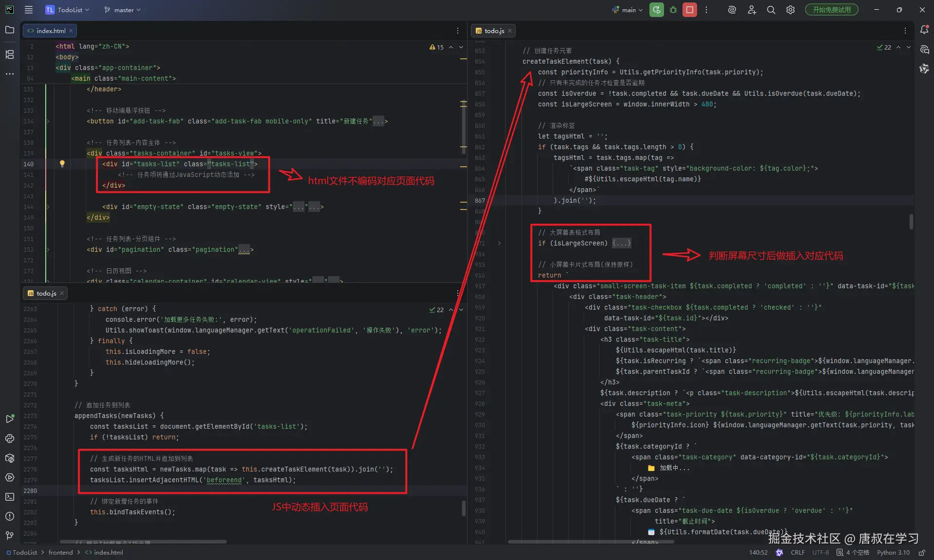Image resolution: width=934 pixels, height=560 pixels.
Task: Click the intention light bulb on line 140
Action: [x=62, y=164]
